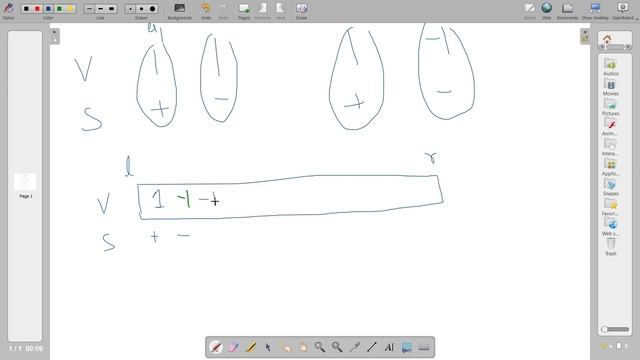Open the Web browser mode

pyautogui.click(x=547, y=11)
